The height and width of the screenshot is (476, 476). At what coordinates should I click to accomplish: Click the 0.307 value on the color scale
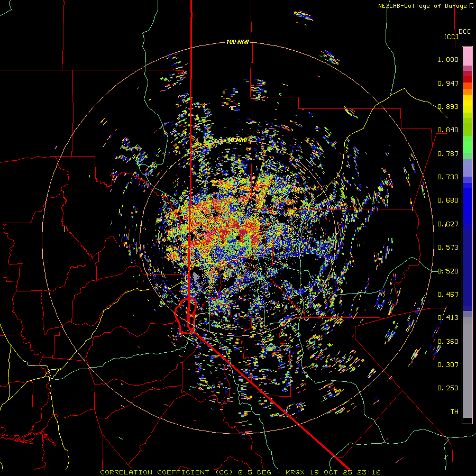point(448,365)
